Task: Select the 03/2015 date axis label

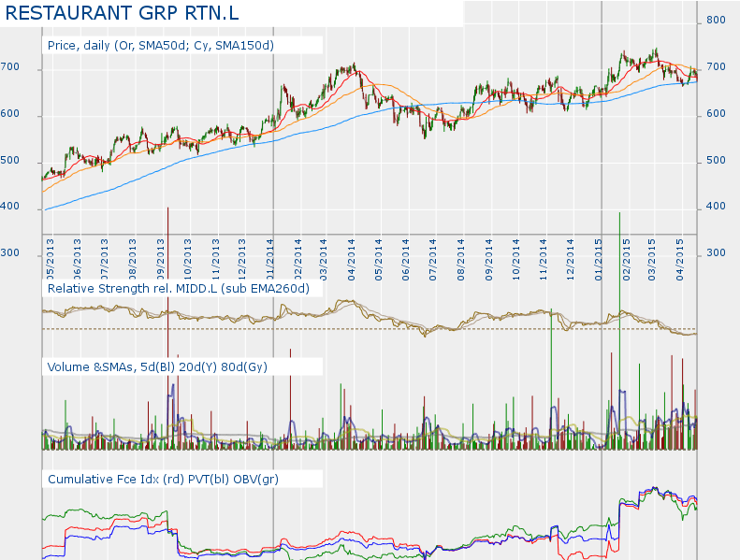Action: click(652, 260)
